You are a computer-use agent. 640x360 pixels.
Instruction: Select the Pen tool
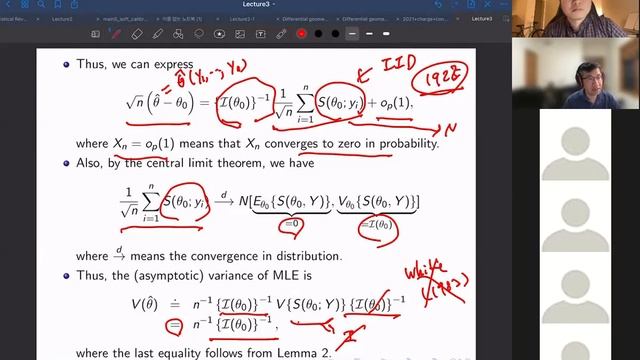(x=116, y=34)
